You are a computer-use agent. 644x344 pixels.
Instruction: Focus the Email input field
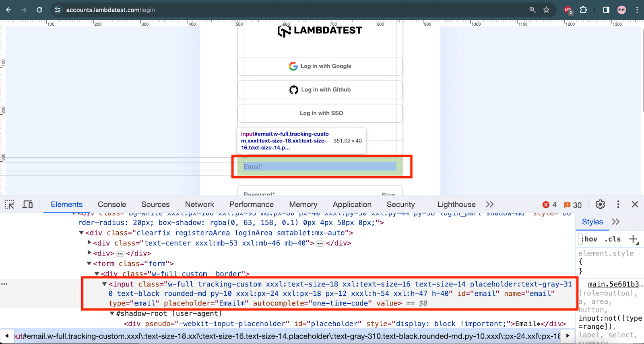click(x=320, y=167)
